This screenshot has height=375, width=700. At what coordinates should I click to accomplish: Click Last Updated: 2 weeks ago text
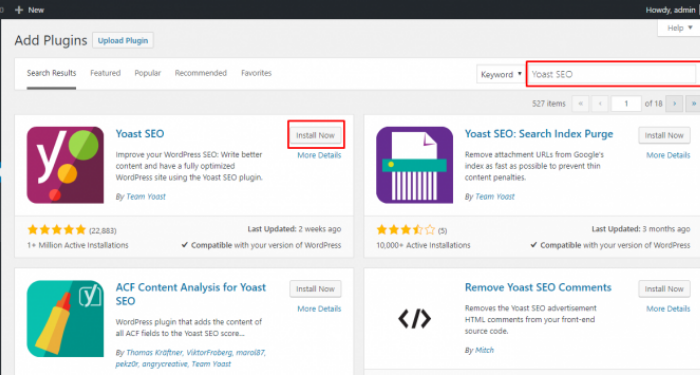pyautogui.click(x=294, y=229)
